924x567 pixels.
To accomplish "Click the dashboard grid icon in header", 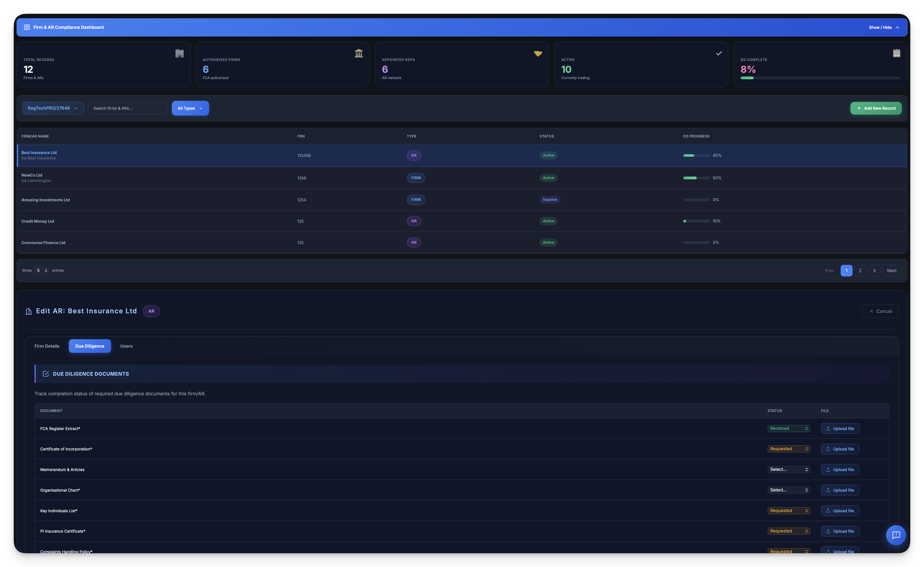I will 27,27.
